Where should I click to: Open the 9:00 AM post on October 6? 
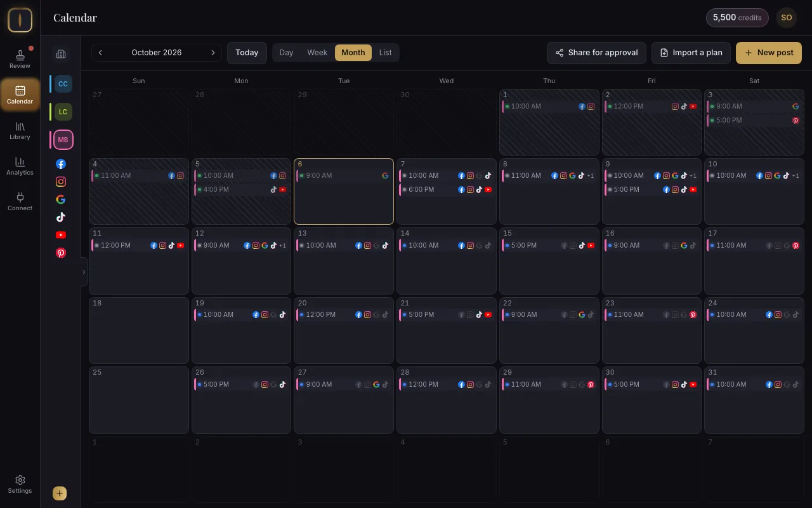[344, 176]
